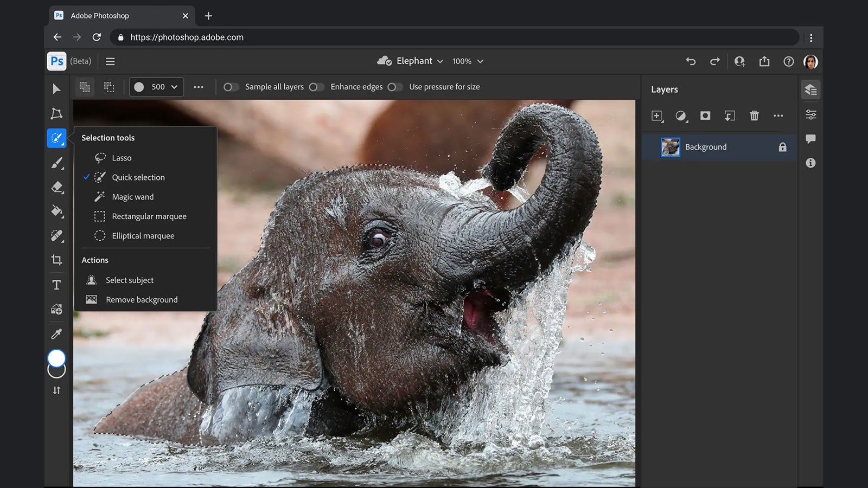
Task: Open the Comments panel on the right sidebar
Action: tap(810, 139)
